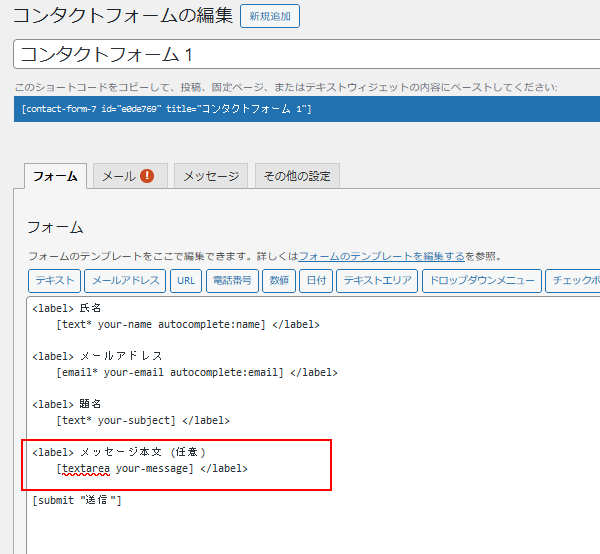
Task: Click the 電話番号 tag button
Action: [x=231, y=281]
